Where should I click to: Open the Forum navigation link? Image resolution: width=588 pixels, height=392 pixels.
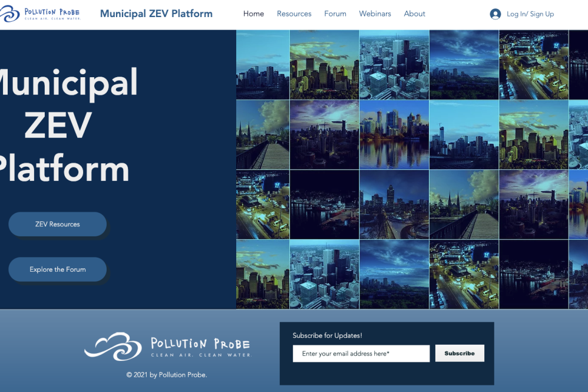point(335,14)
